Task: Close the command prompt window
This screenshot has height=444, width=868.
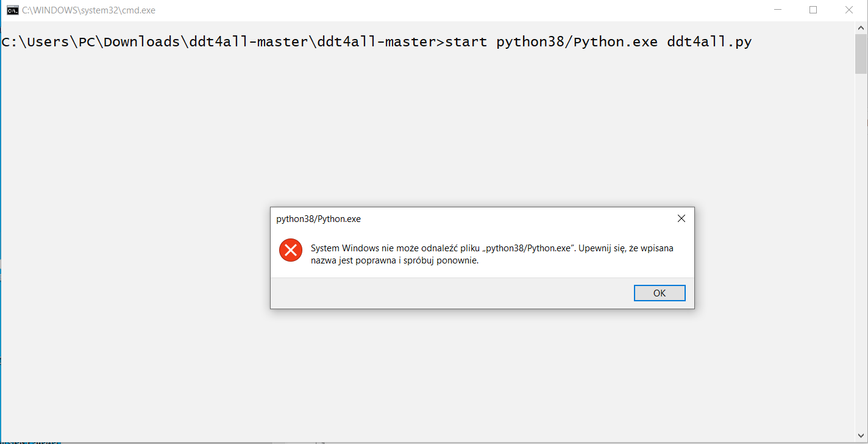Action: 849,10
